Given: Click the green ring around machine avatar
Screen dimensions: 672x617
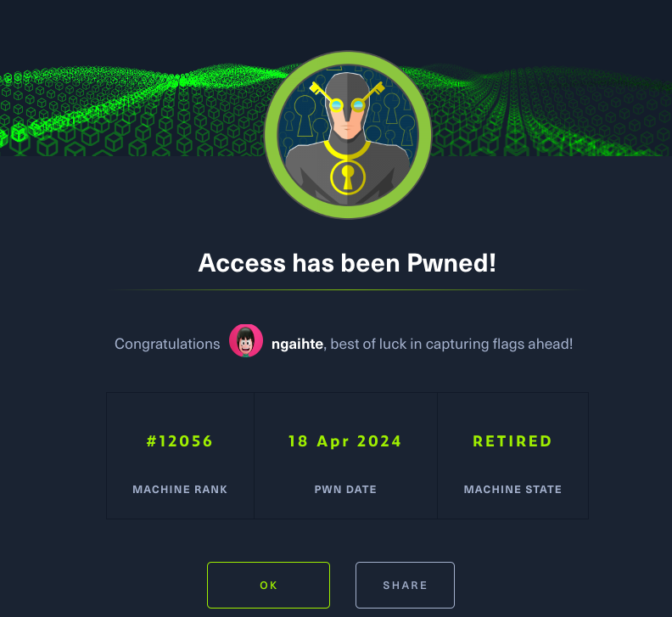Looking at the screenshot, I should point(272,135).
